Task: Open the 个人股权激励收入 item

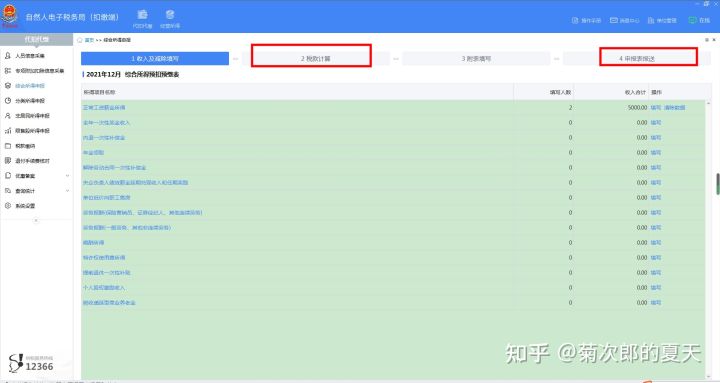Action: point(104,287)
